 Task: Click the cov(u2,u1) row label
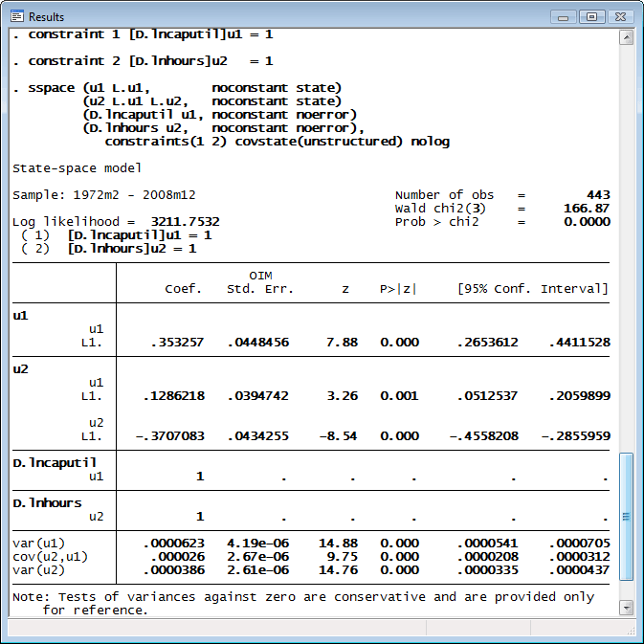50,557
